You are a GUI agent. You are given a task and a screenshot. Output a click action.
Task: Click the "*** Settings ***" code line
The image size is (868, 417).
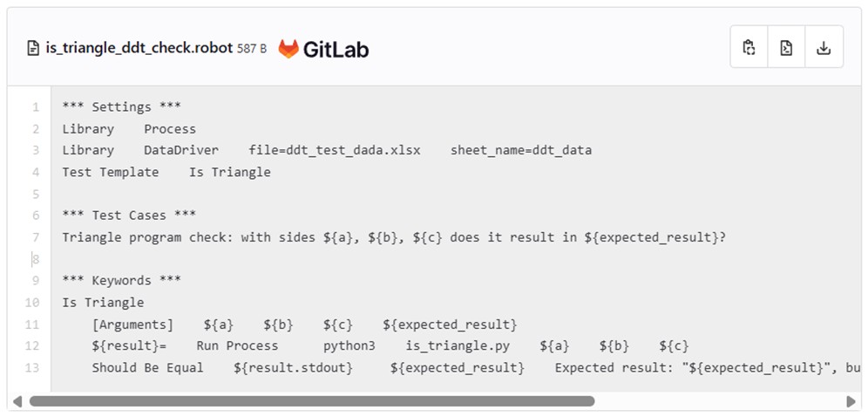click(121, 107)
